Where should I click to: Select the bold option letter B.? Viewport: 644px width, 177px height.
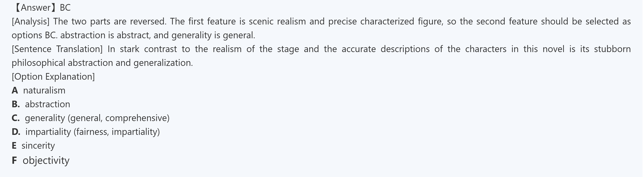point(15,104)
